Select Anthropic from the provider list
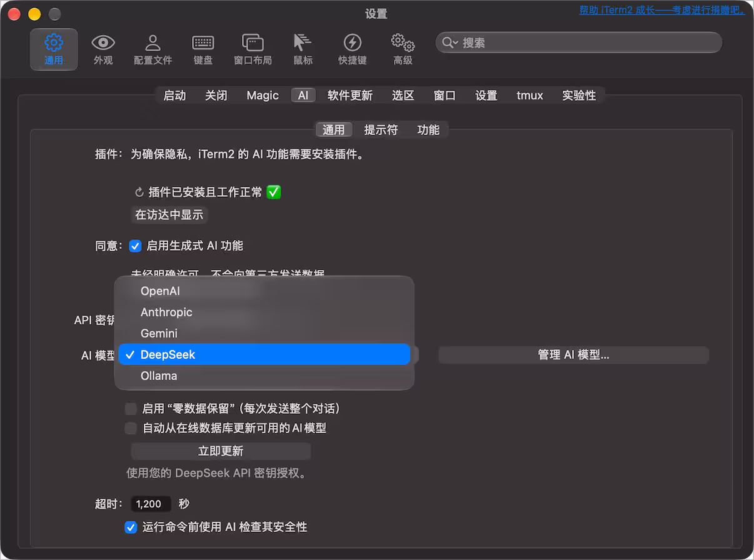Viewport: 754px width, 560px height. pyautogui.click(x=264, y=312)
